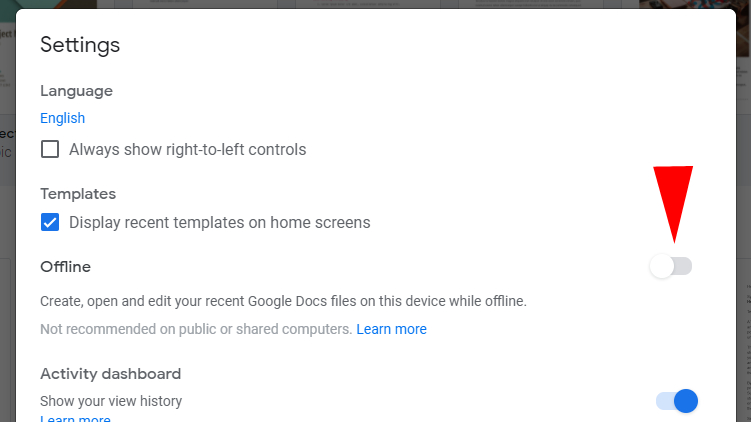The image size is (751, 422).
Task: Click the offline description about Google Docs files
Action: pyautogui.click(x=283, y=300)
